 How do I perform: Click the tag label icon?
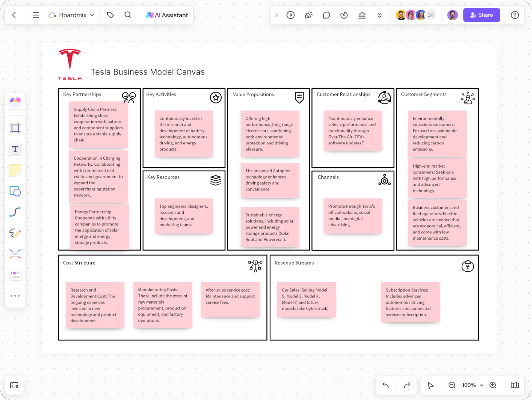tap(111, 15)
